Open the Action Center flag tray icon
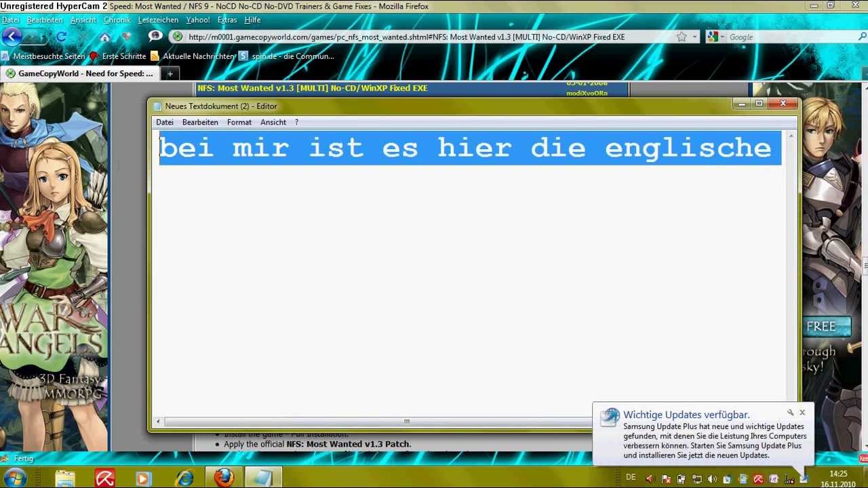Viewport: 868px width, 488px height. [666, 479]
